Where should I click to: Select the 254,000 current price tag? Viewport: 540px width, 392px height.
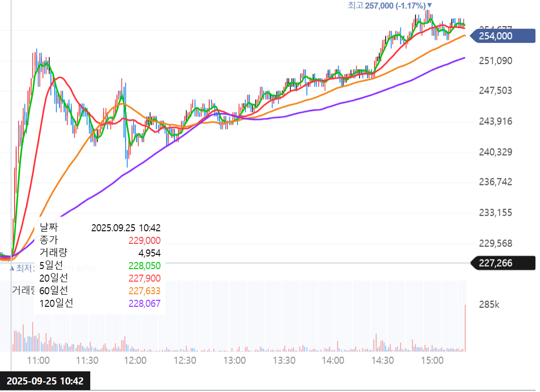(x=503, y=36)
